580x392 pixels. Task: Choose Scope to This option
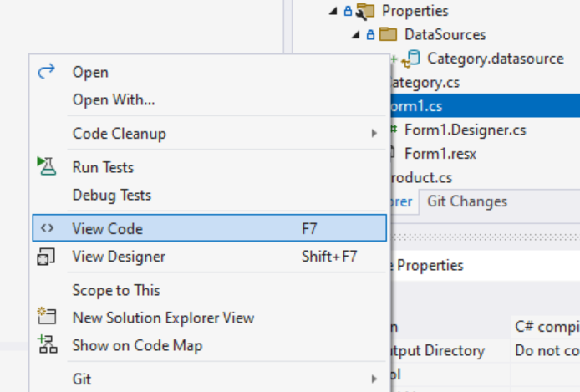[x=116, y=290]
